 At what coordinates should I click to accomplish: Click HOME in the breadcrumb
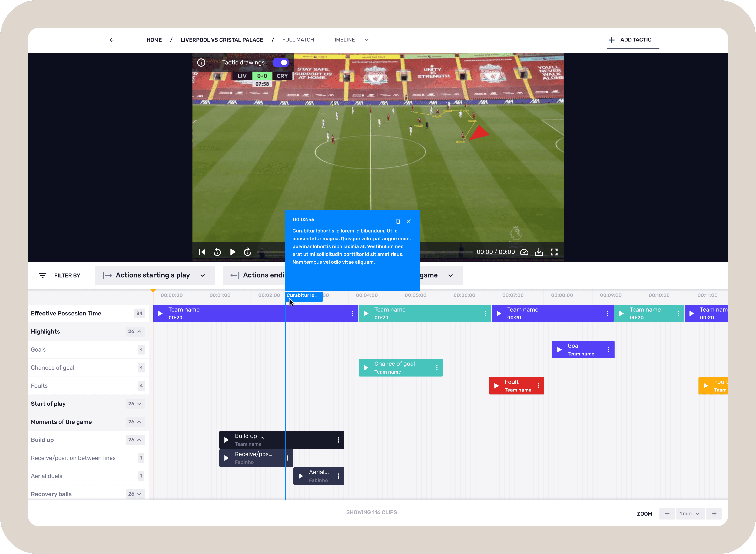pos(154,40)
